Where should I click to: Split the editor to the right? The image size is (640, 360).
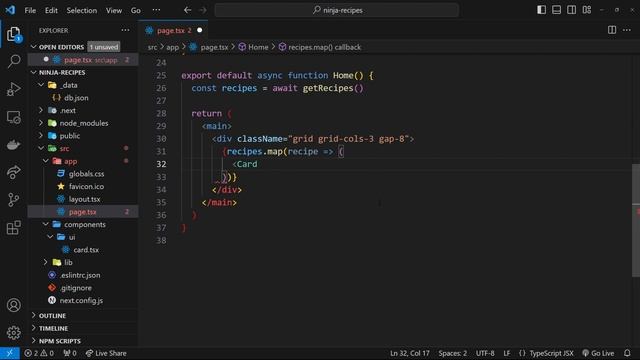[x=612, y=30]
